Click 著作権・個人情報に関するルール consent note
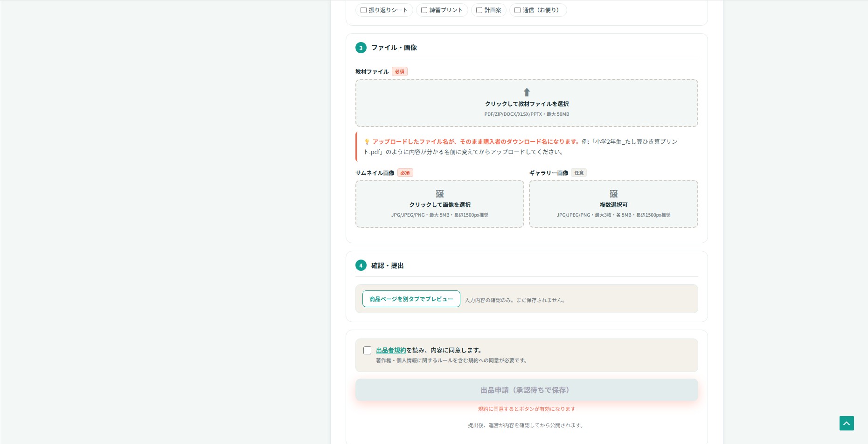The image size is (868, 444). pyautogui.click(x=451, y=360)
